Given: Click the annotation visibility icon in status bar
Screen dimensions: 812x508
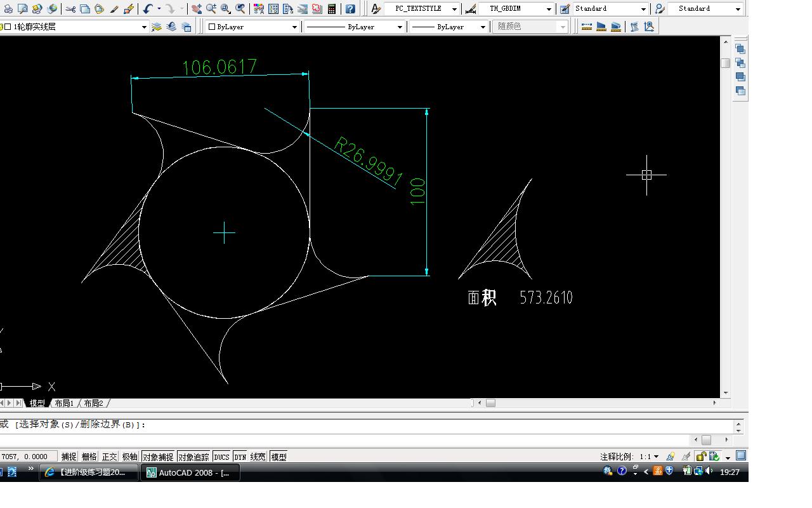Looking at the screenshot, I should pyautogui.click(x=671, y=456).
